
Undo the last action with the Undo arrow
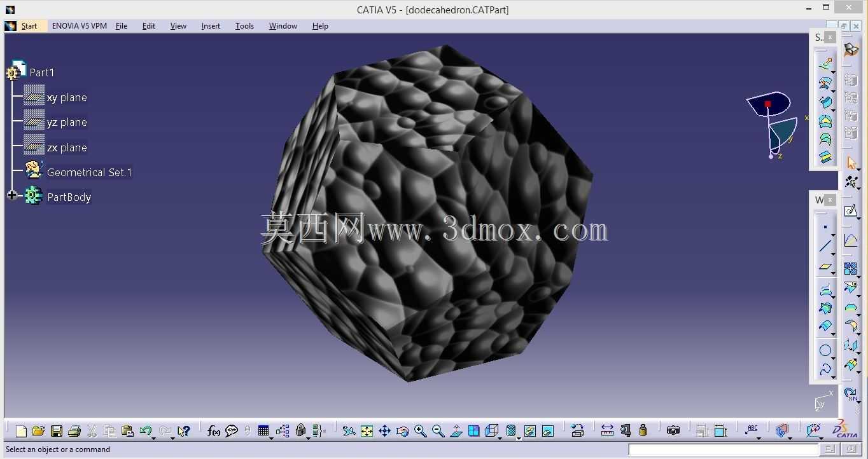(145, 430)
